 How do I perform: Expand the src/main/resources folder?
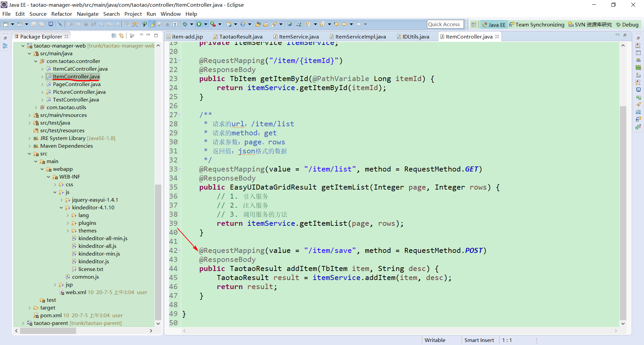tap(30, 115)
